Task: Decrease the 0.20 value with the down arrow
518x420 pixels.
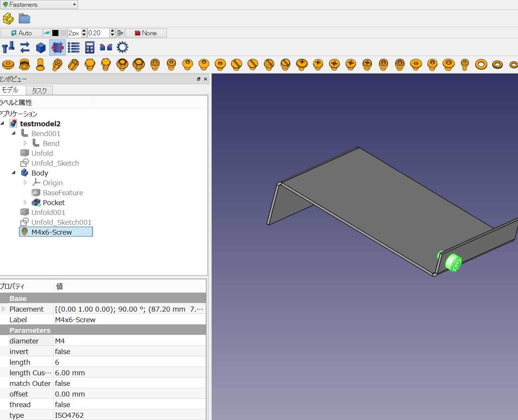Action: (112, 35)
